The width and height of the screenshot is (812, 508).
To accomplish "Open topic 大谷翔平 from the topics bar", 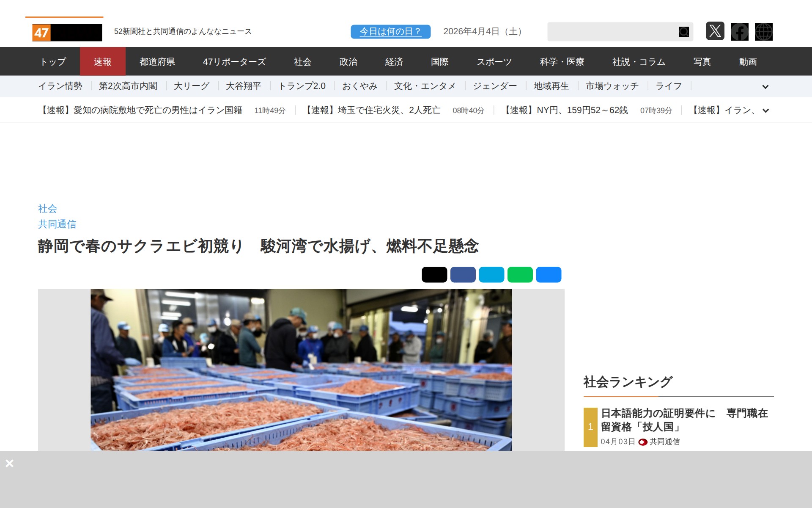I will tap(244, 86).
